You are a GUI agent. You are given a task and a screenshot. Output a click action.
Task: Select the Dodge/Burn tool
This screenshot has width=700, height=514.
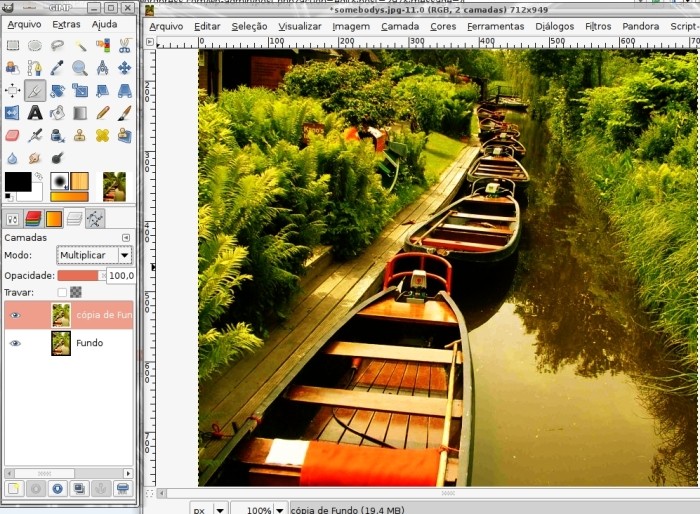coord(57,158)
